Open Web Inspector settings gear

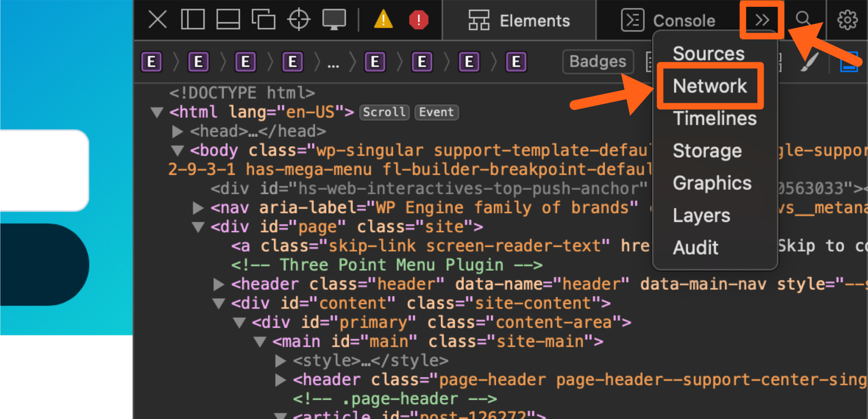(847, 20)
